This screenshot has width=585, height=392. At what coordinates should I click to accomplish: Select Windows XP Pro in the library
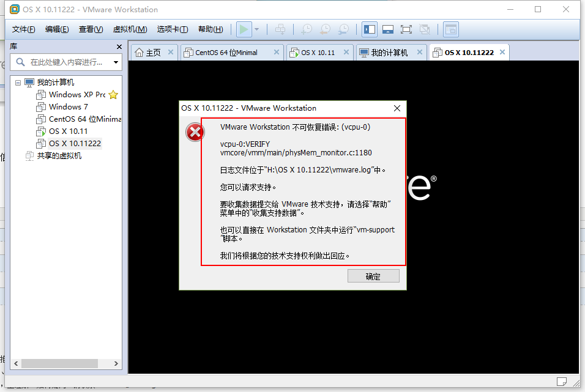point(77,95)
